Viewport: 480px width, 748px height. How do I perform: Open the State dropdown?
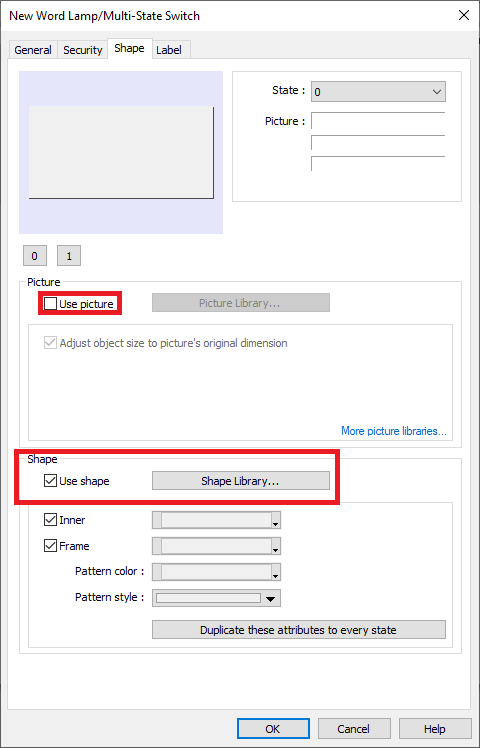tap(378, 92)
